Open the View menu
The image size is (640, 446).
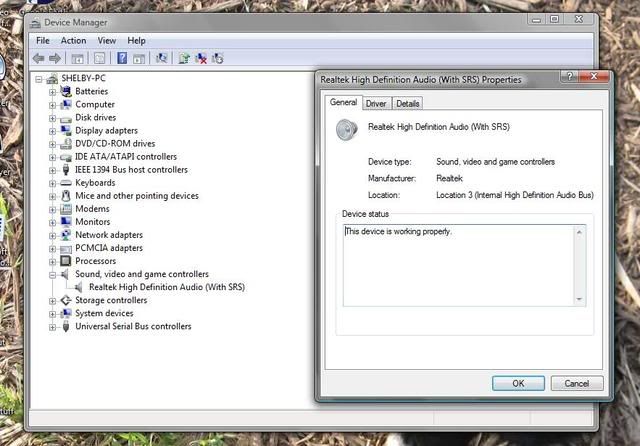coord(107,40)
